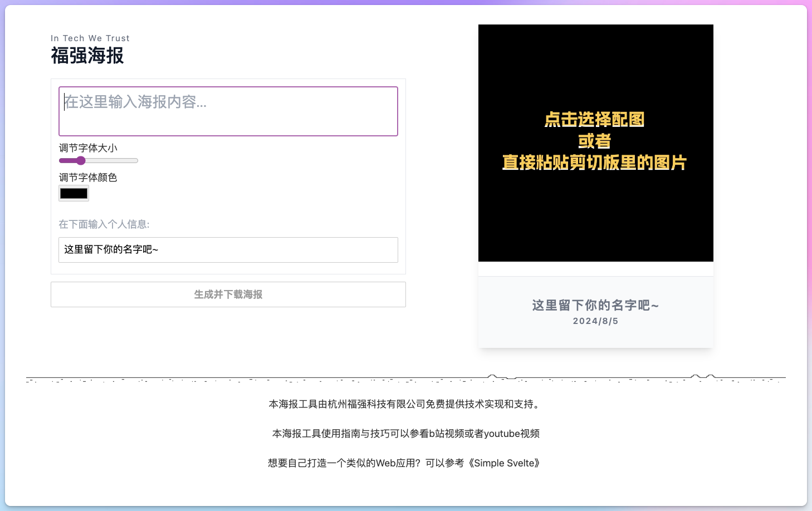
Task: Click the 在下面输入个人信息 hint text
Action: [x=104, y=224]
